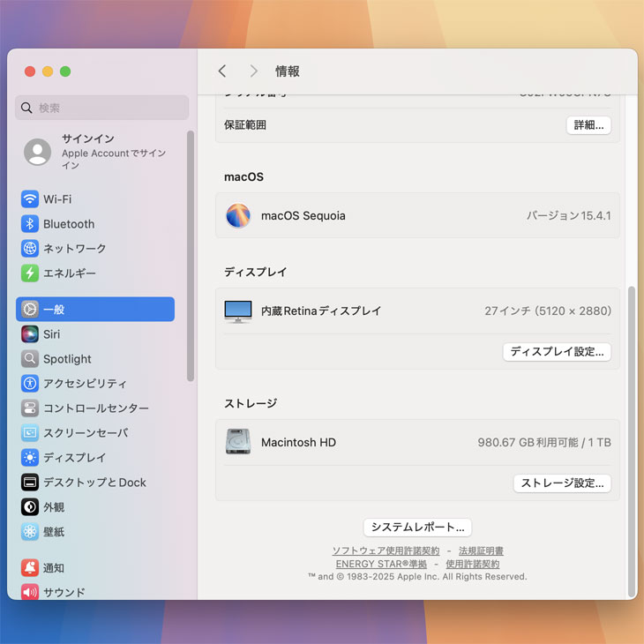Viewport: 644px width, 644px height.
Task: Open ソフトウェア使用許諾契約 link
Action: point(386,551)
